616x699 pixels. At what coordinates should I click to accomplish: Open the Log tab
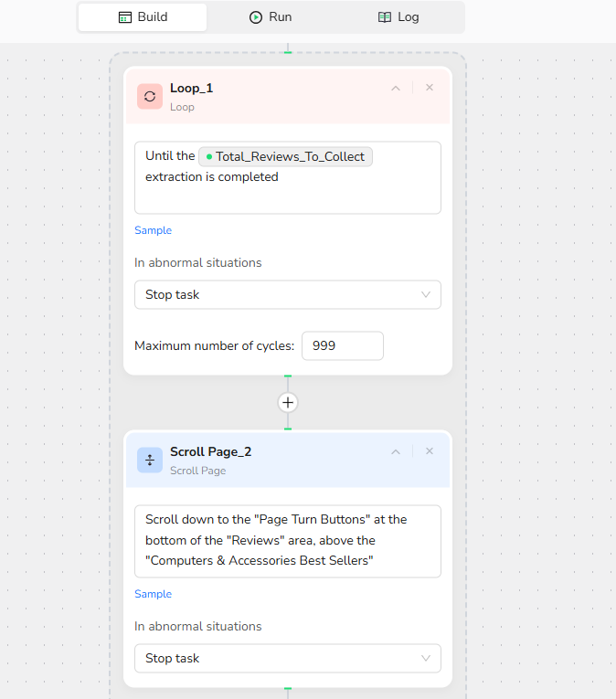coord(398,17)
